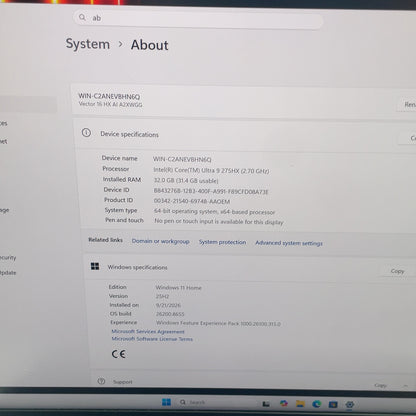Viewport: 416px width, 416px height.
Task: Select the Product ID value 00342-21540
Action: pos(192,201)
